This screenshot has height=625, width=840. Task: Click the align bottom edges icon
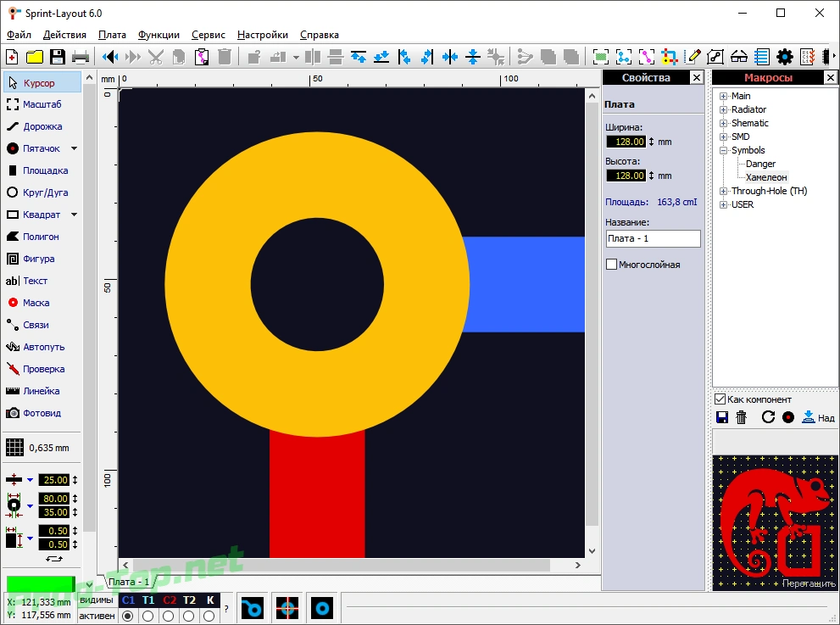381,57
